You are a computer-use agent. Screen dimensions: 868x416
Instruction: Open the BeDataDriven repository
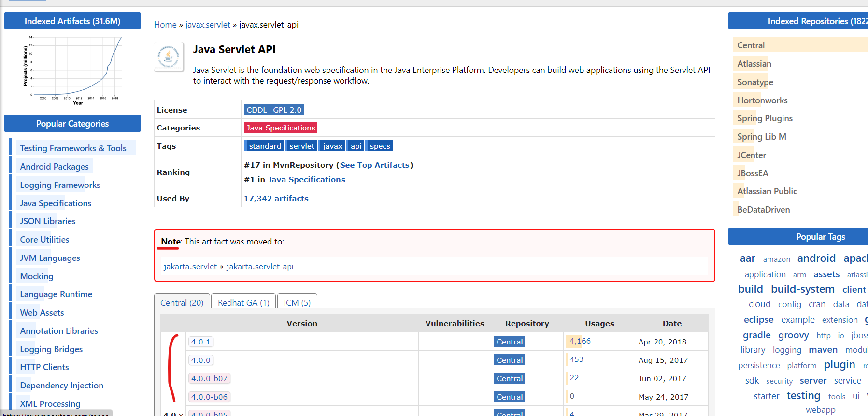tap(764, 210)
